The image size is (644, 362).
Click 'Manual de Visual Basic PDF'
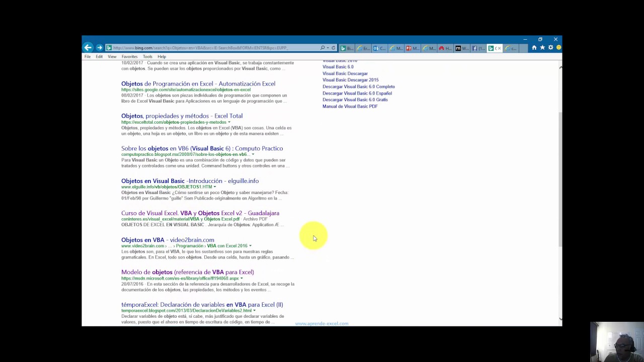tap(350, 107)
